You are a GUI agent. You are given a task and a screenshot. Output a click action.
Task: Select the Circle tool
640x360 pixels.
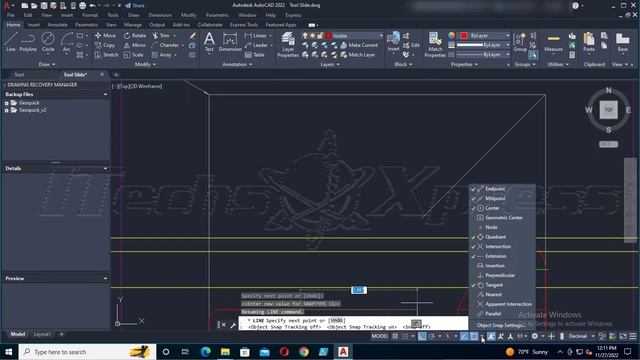[48, 42]
